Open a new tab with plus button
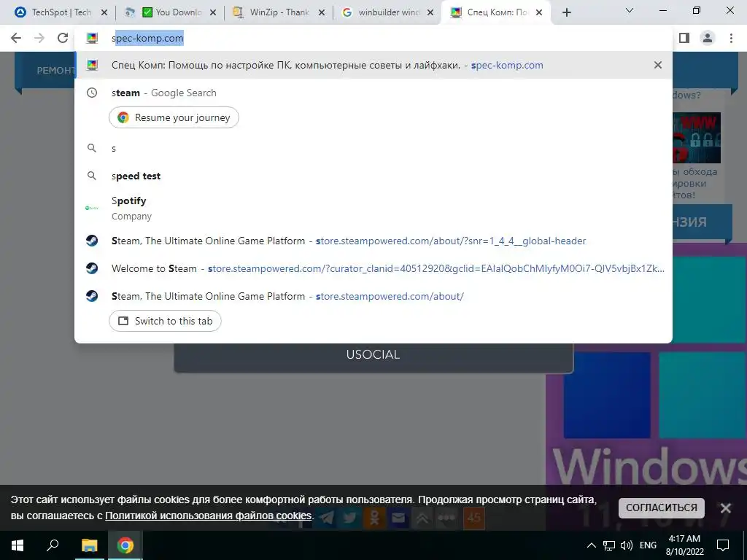This screenshot has height=560, width=747. pos(566,12)
